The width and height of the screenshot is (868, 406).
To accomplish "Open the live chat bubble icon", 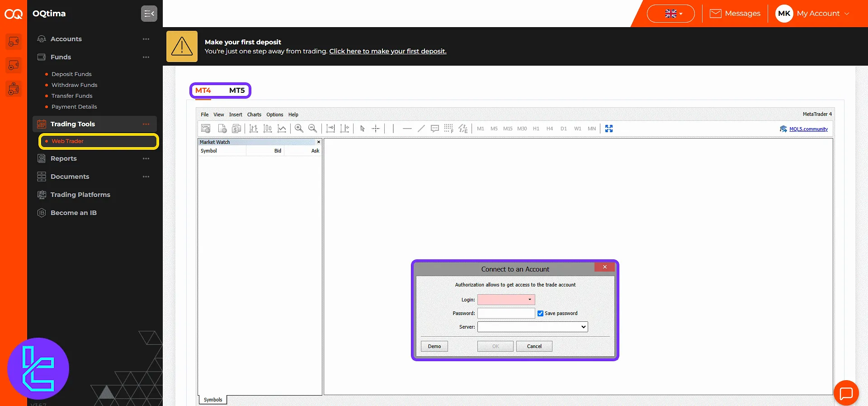I will click(x=846, y=393).
